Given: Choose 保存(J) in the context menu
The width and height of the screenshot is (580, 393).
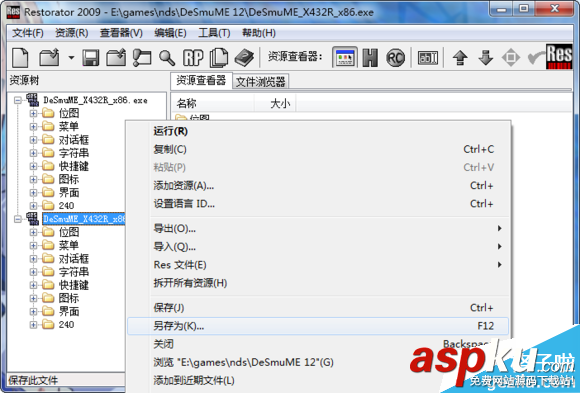Looking at the screenshot, I should click(318, 308).
